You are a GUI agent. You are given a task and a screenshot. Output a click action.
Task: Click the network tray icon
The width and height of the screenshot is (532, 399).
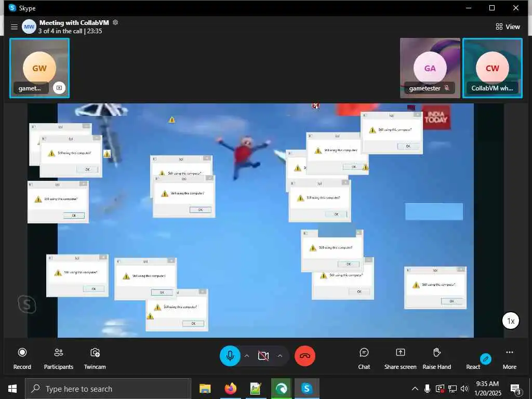(453, 389)
